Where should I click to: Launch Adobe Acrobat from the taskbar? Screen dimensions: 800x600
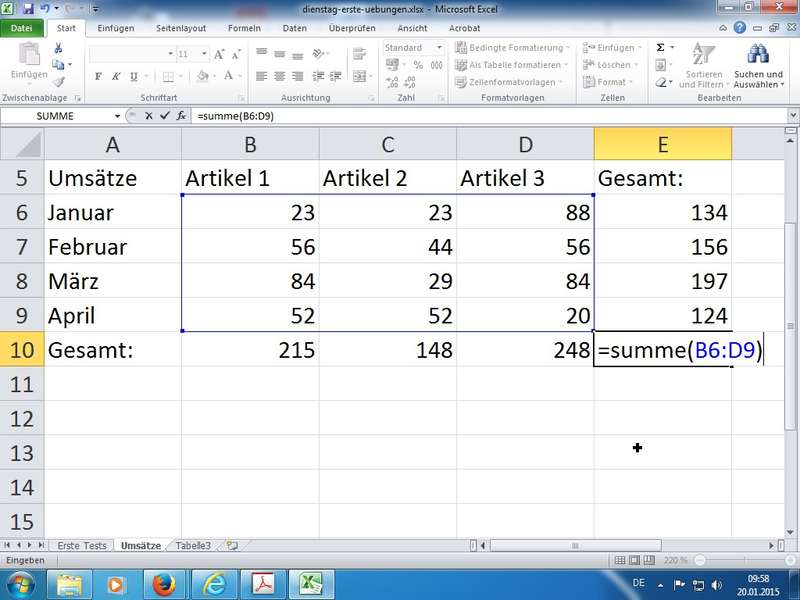262,583
